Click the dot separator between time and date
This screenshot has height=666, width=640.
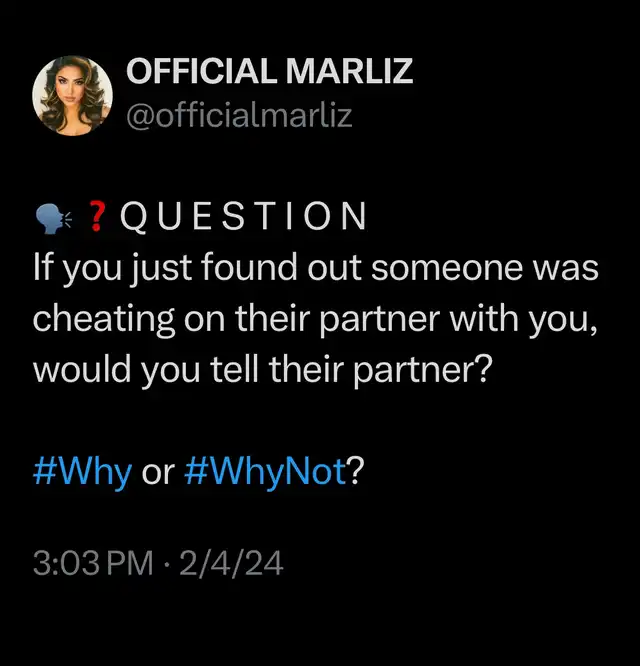click(166, 564)
